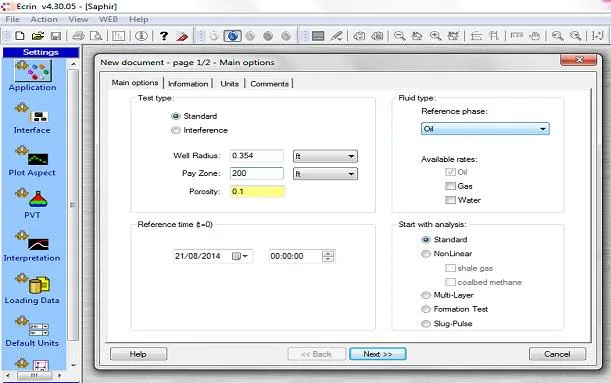
Task: Select Slug-Pulse analysis radio button
Action: pyautogui.click(x=426, y=324)
